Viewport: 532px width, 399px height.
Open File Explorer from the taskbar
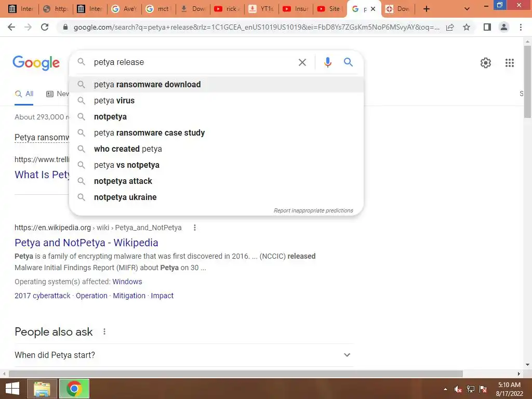click(42, 389)
